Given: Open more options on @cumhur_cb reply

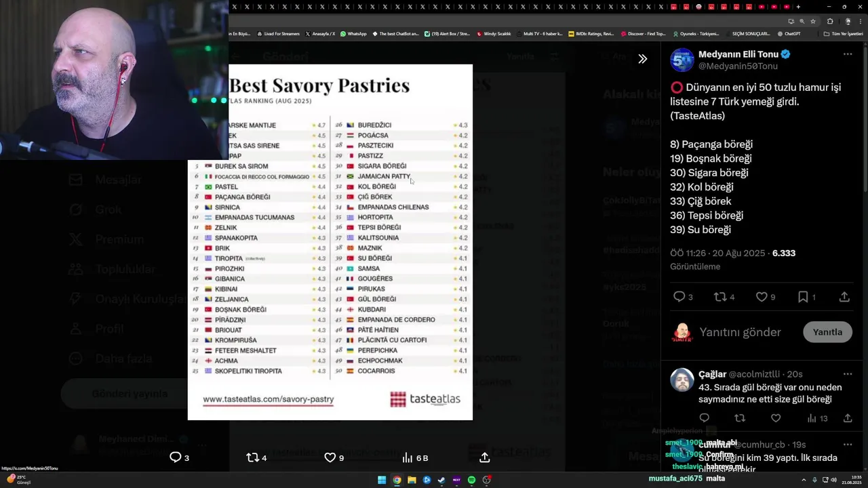Looking at the screenshot, I should tap(848, 445).
